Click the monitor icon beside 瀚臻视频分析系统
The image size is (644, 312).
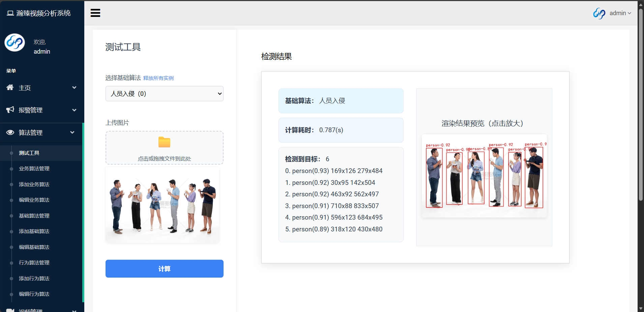tap(9, 12)
